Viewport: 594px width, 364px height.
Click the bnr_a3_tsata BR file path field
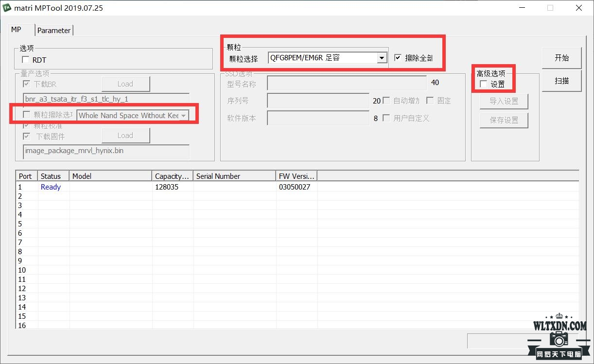click(x=106, y=99)
